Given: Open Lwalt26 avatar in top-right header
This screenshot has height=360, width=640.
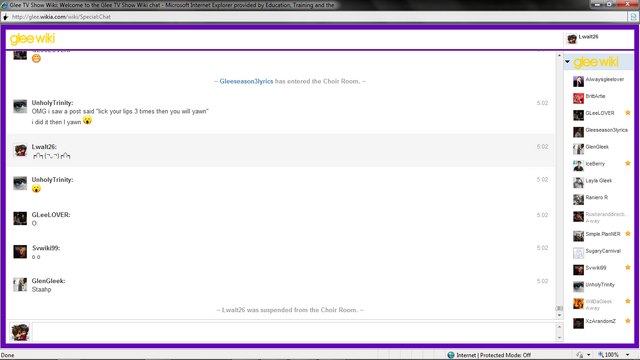Looking at the screenshot, I should (x=572, y=39).
